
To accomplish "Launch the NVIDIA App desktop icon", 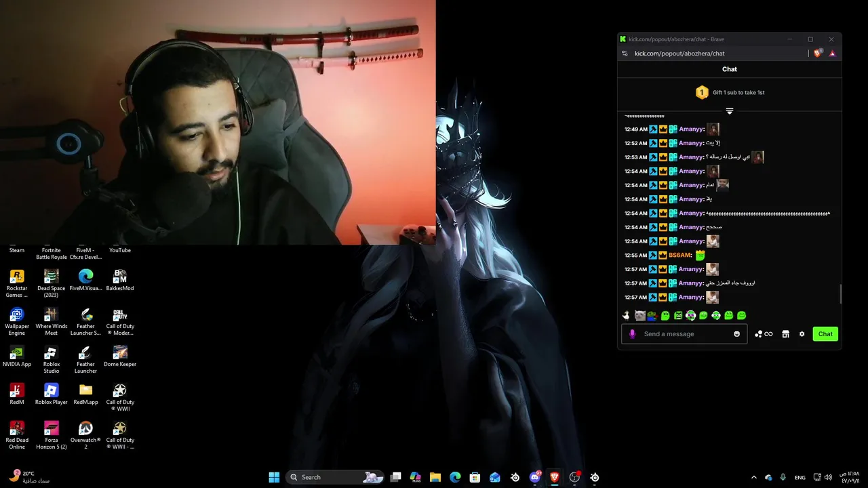I will 17,356.
